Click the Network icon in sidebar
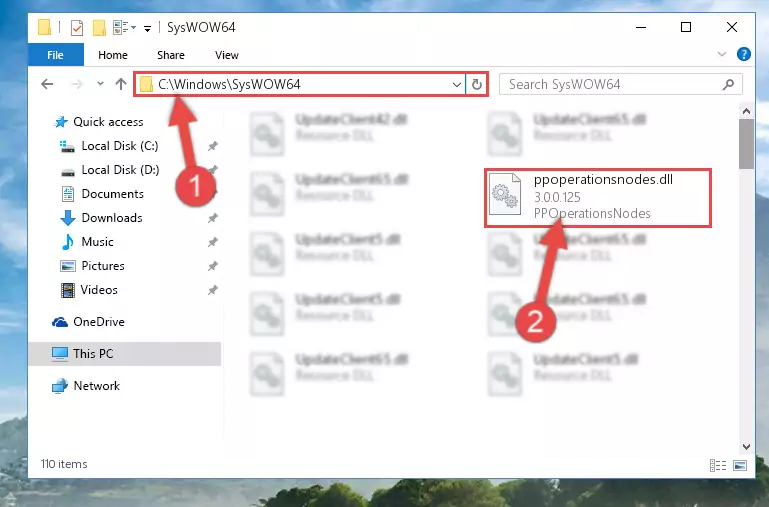This screenshot has height=507, width=769. tap(60, 386)
